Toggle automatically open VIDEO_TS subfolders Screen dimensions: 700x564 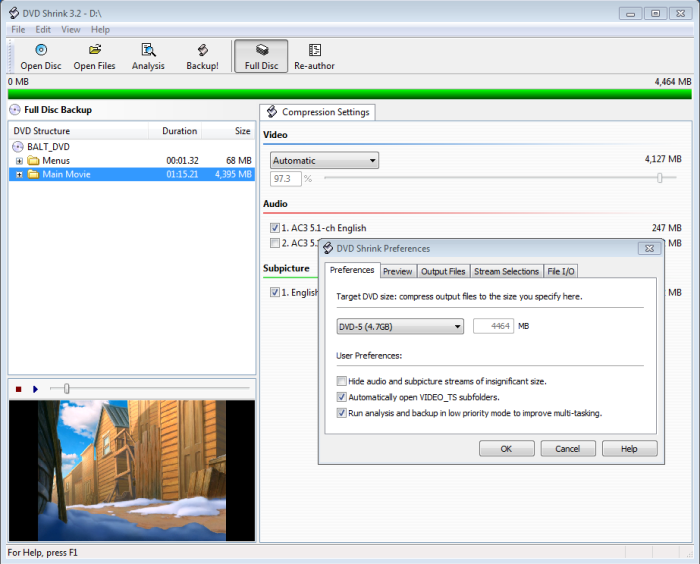pyautogui.click(x=342, y=397)
